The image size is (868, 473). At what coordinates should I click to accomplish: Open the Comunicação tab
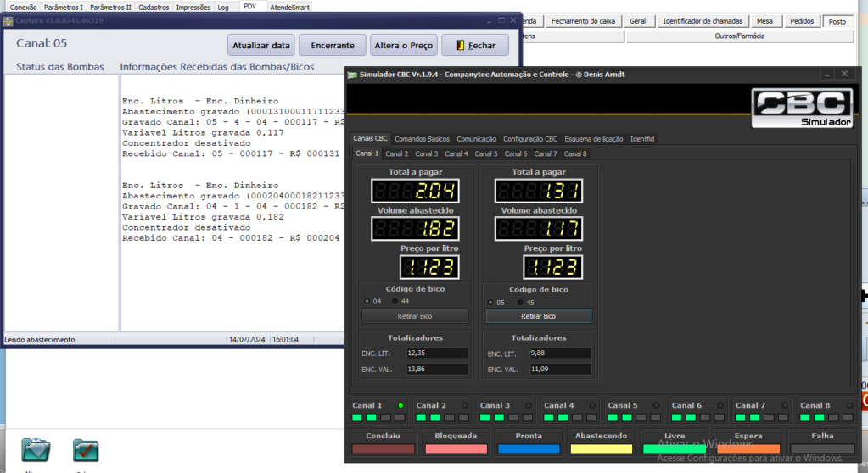coord(476,139)
